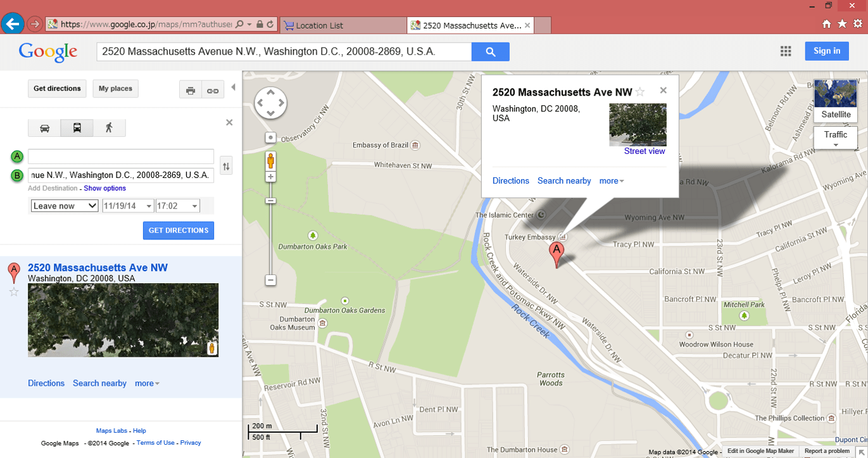The image size is (868, 458).
Task: Click the Get directions button
Action: [58, 89]
